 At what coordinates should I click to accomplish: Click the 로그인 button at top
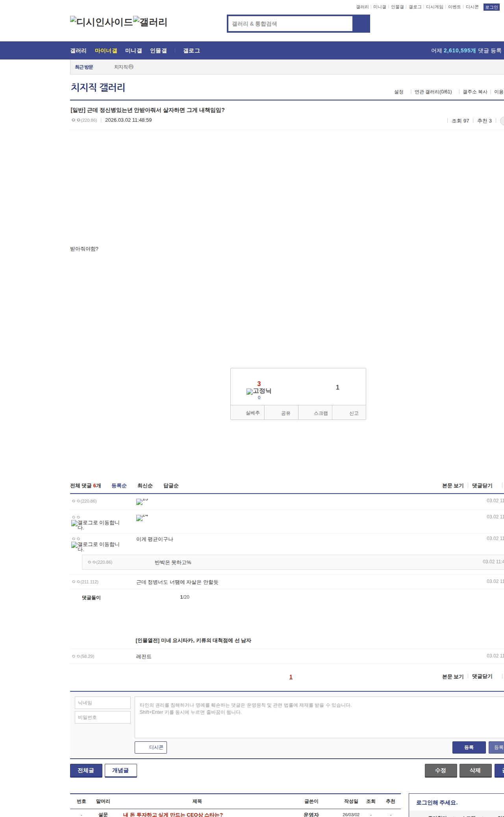(491, 7)
